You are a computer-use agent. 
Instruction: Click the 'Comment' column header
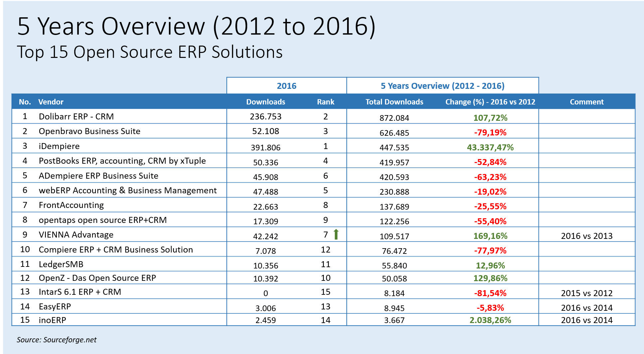[587, 102]
